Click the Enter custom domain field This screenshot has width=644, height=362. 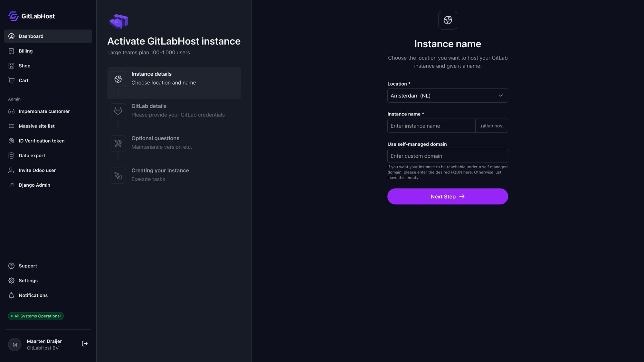(447, 156)
